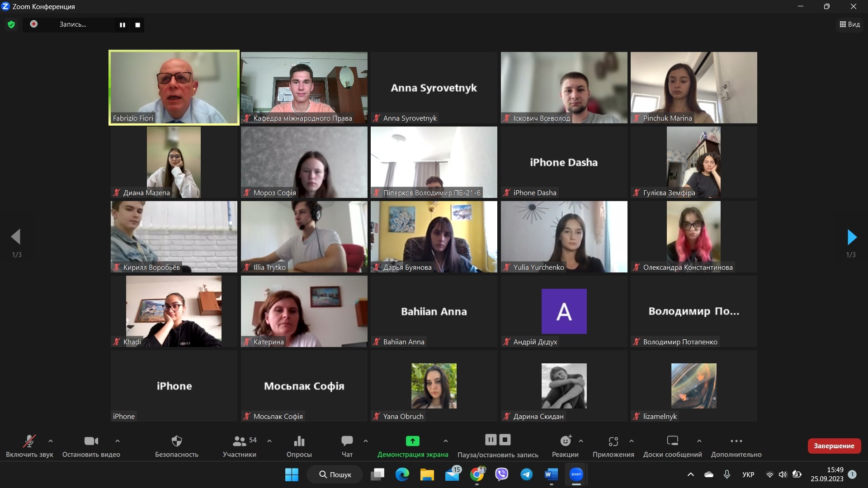Open the Windows Start menu

(x=292, y=474)
